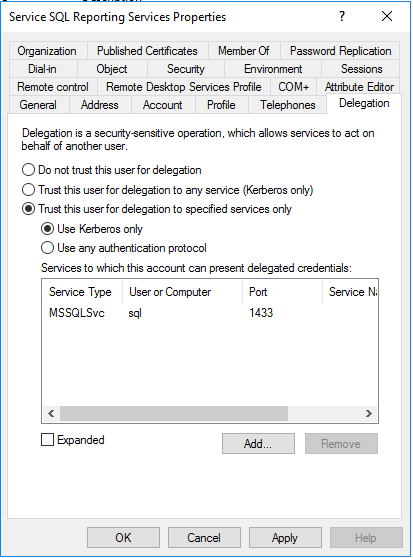Click the Cancel button
413x558 pixels.
pos(204,538)
